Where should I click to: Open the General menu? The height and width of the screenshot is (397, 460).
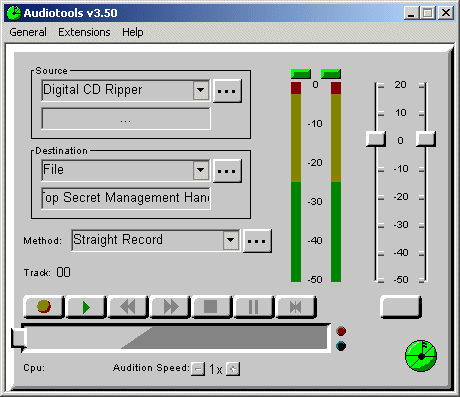[x=28, y=32]
